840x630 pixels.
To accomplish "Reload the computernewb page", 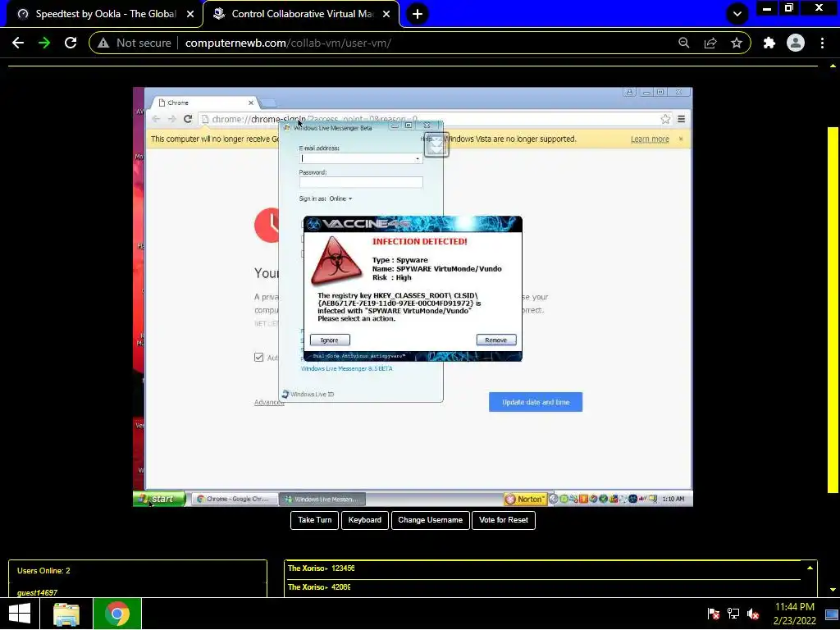I will point(71,43).
